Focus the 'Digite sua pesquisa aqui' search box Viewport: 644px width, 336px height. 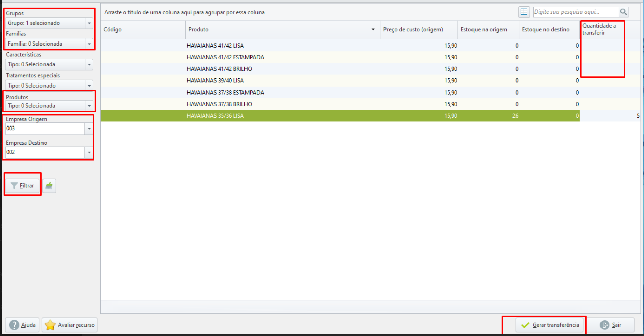pos(576,12)
